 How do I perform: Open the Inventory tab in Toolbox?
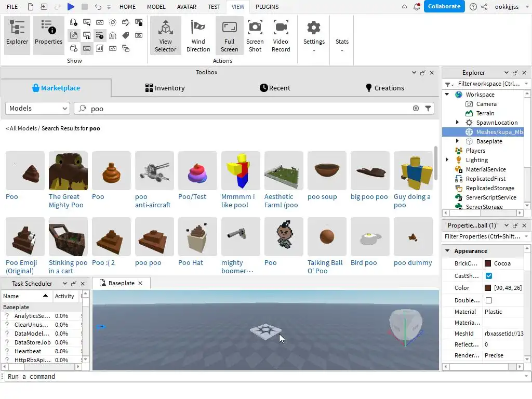coord(165,88)
